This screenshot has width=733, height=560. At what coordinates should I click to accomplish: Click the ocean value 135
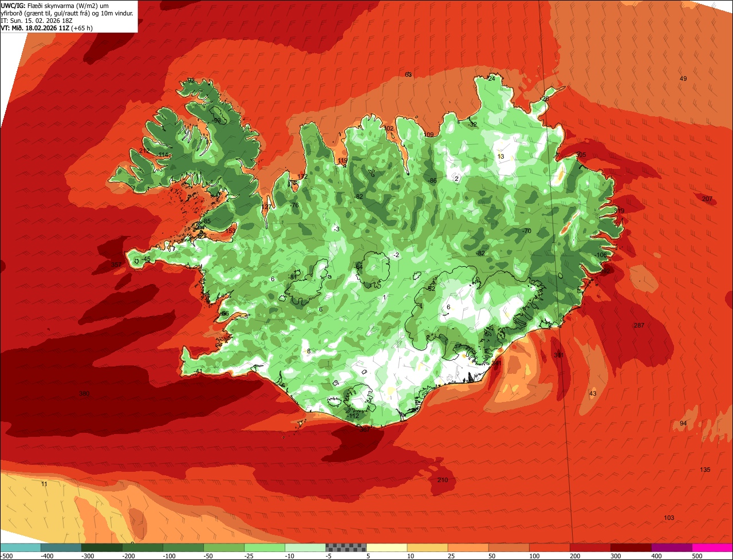pyautogui.click(x=705, y=470)
